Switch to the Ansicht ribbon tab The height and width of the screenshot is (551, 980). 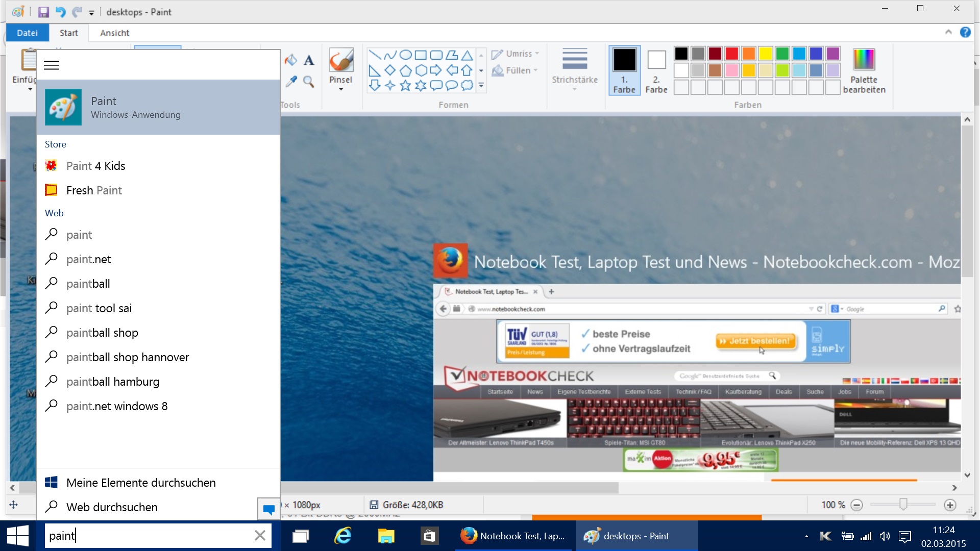[114, 33]
